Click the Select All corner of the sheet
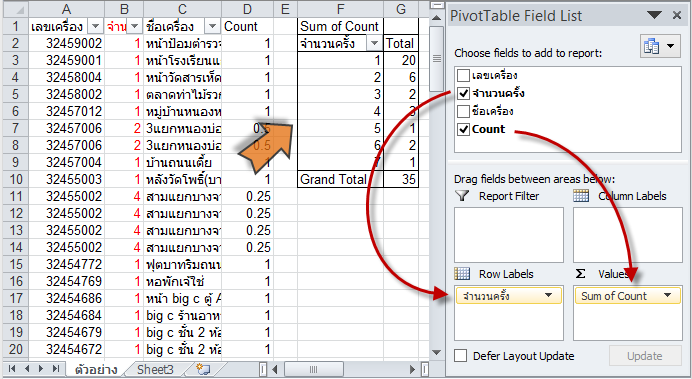The width and height of the screenshot is (692, 379). click(x=15, y=9)
